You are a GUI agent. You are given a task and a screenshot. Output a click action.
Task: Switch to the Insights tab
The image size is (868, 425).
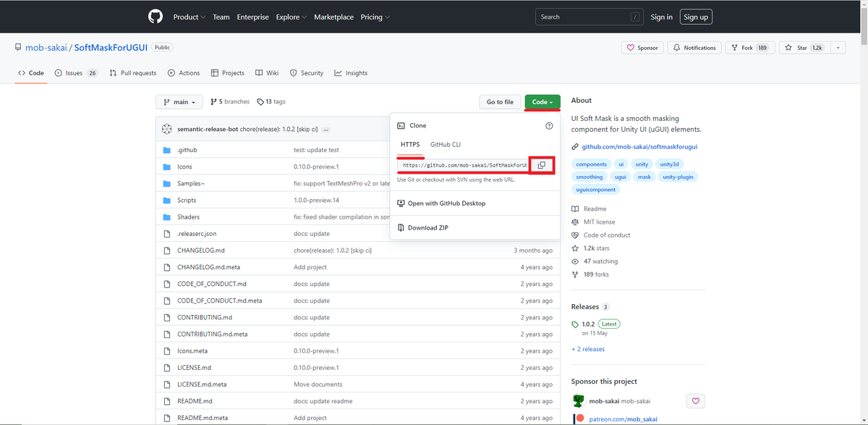pos(351,73)
